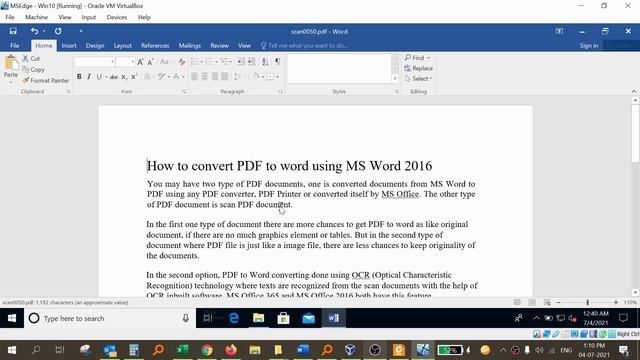The width and height of the screenshot is (640, 360).
Task: Click the Redo/Repeat icon in title bar
Action: [58, 31]
